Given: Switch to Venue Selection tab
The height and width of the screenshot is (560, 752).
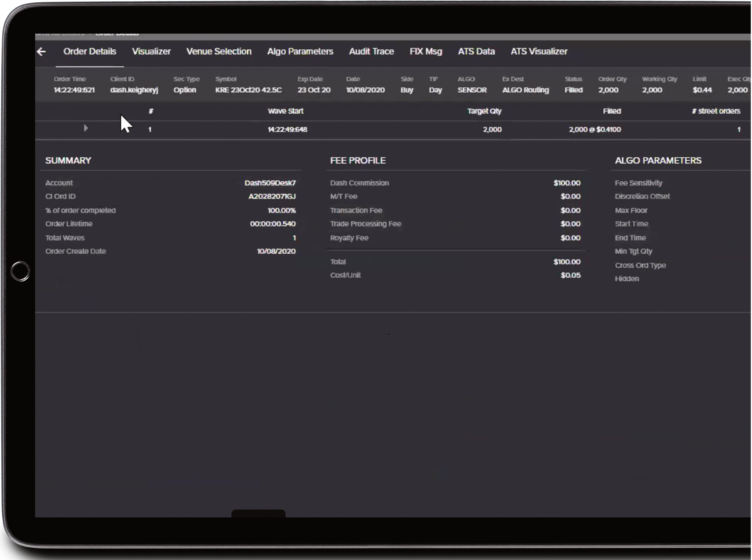Looking at the screenshot, I should [219, 52].
